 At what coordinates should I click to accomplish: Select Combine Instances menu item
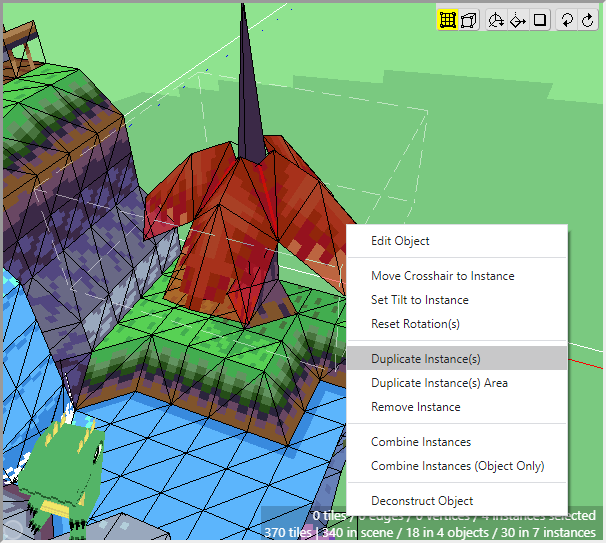coord(420,442)
